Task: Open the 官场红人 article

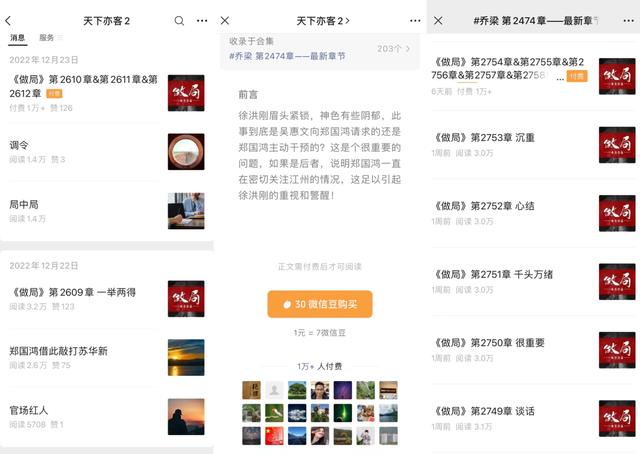Action: [x=30, y=410]
